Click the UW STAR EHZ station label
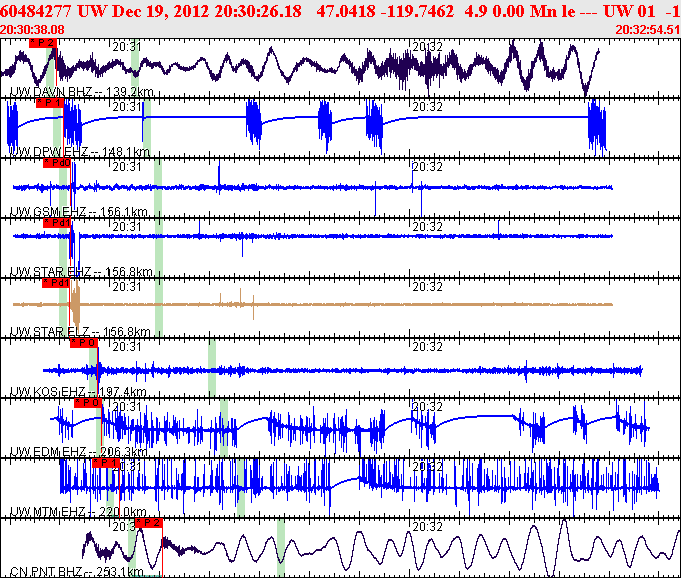This screenshot has height=578, width=681. pos(81,272)
